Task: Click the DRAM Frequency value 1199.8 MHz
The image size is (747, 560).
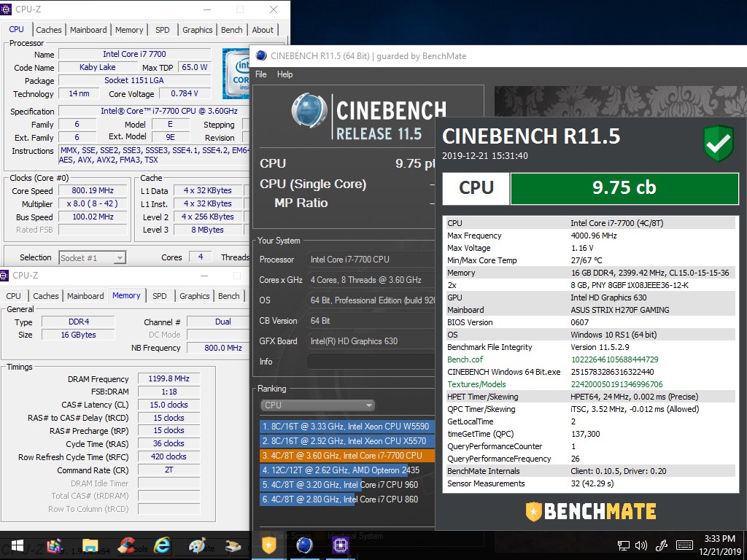Action: [x=169, y=378]
